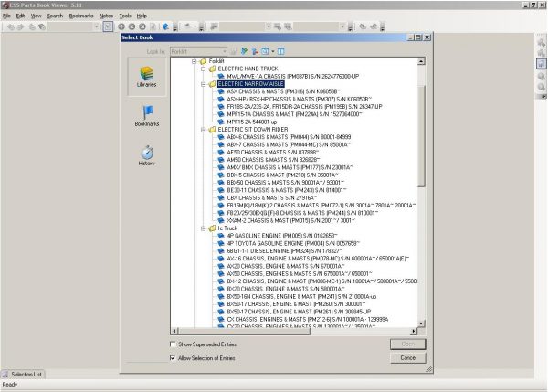Select BX50-16N CHASSIS, ENGINE & MAST entry
The height and width of the screenshot is (392, 548).
[301, 297]
